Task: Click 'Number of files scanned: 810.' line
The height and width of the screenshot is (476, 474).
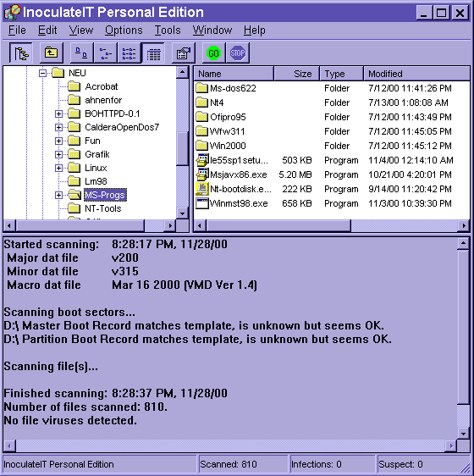Action: (85, 407)
